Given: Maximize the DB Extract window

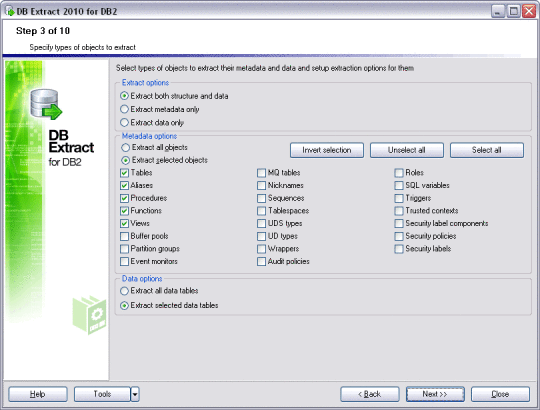Looking at the screenshot, I should [x=513, y=11].
